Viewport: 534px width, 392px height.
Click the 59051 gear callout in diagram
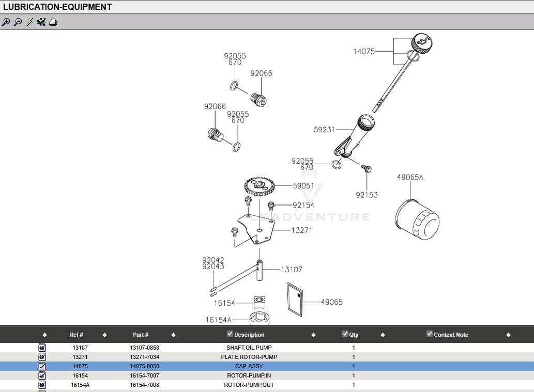(x=303, y=186)
